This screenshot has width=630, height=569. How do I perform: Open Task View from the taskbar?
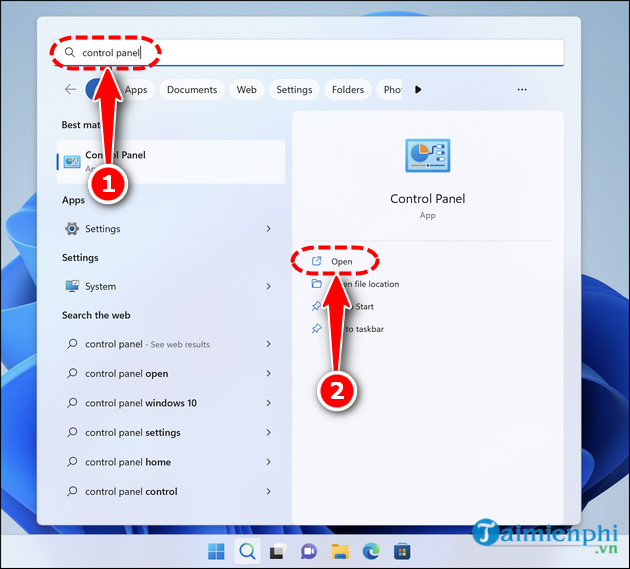[278, 551]
